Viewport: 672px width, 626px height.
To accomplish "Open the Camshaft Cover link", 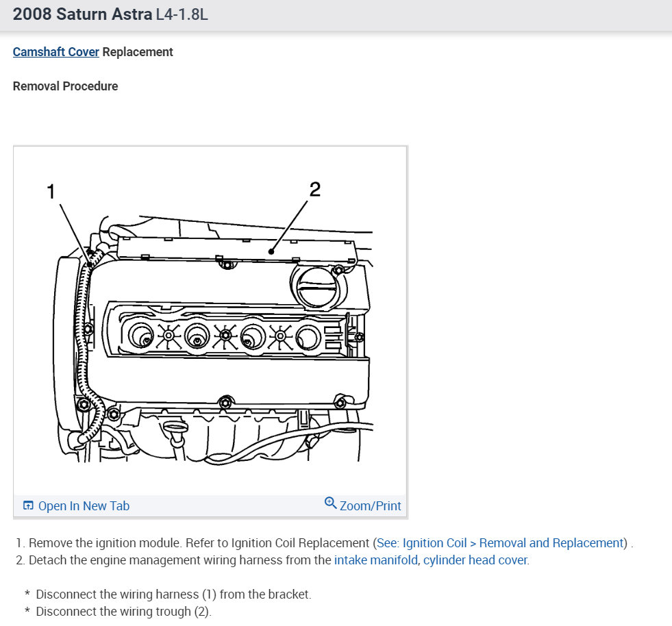I will (55, 51).
